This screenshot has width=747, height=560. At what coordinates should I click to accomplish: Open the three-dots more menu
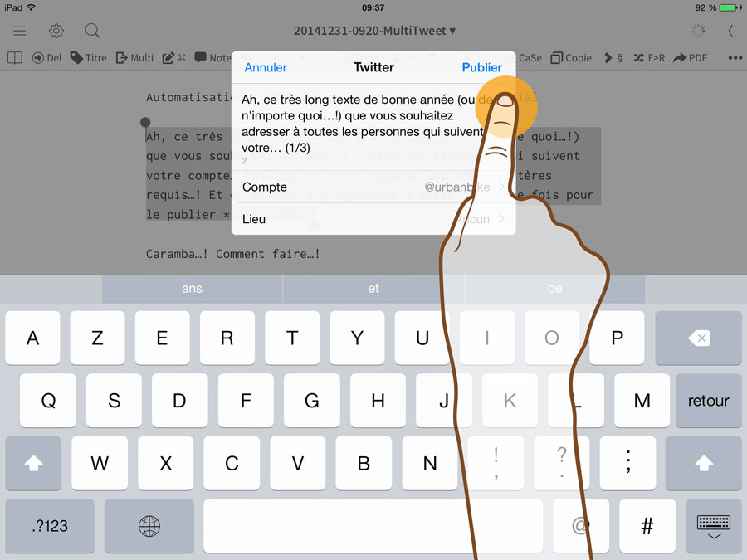(x=735, y=58)
